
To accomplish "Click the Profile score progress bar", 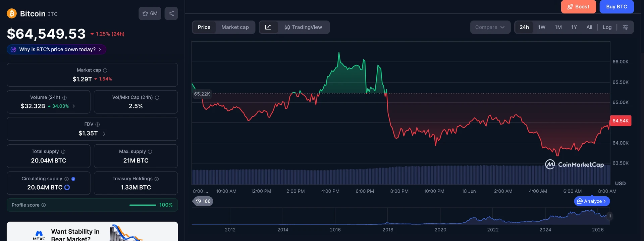I will pos(143,205).
